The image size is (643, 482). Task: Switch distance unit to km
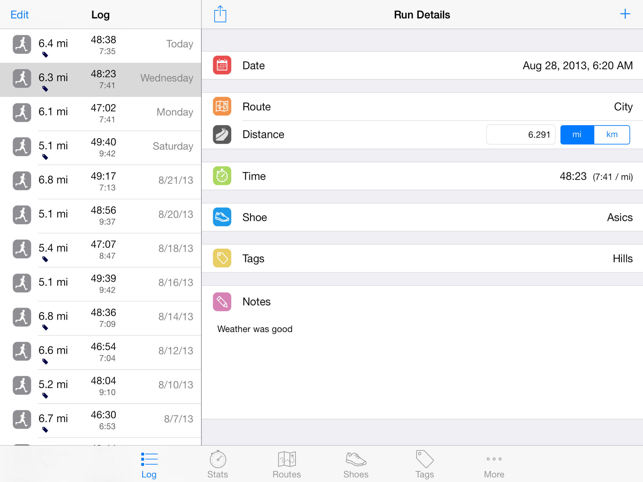click(612, 135)
